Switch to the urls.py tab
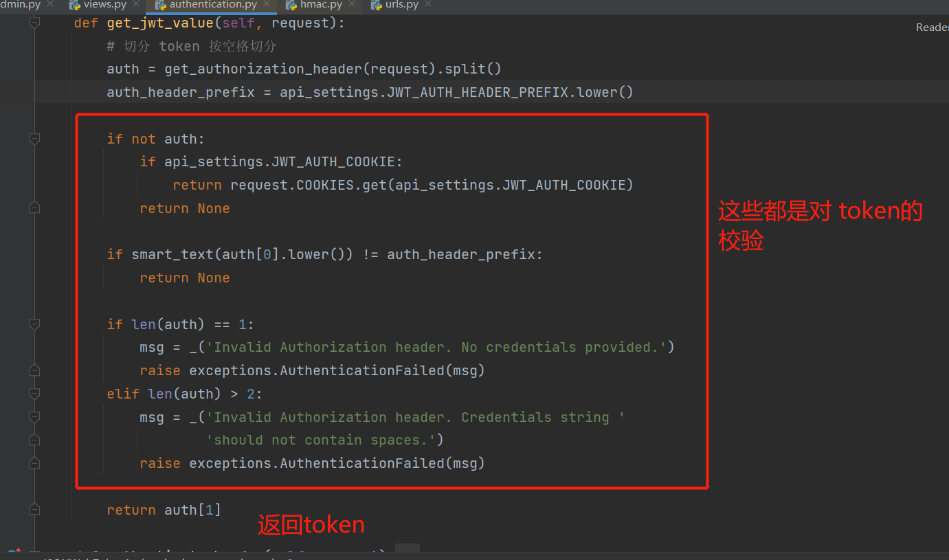949x560 pixels. tap(401, 5)
